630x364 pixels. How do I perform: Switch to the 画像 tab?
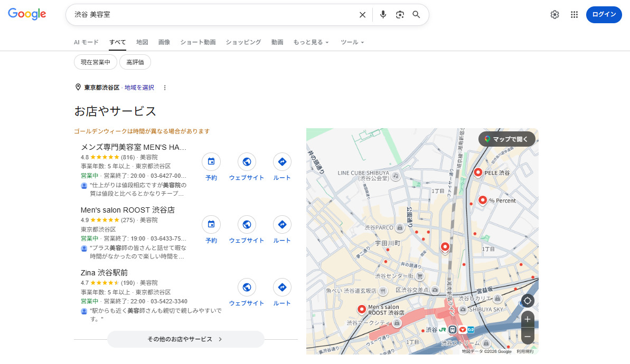pos(164,42)
